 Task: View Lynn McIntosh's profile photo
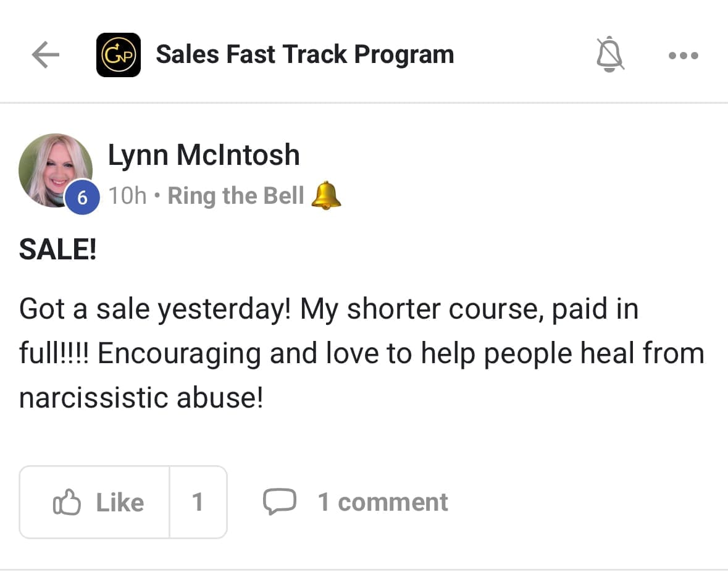[54, 168]
